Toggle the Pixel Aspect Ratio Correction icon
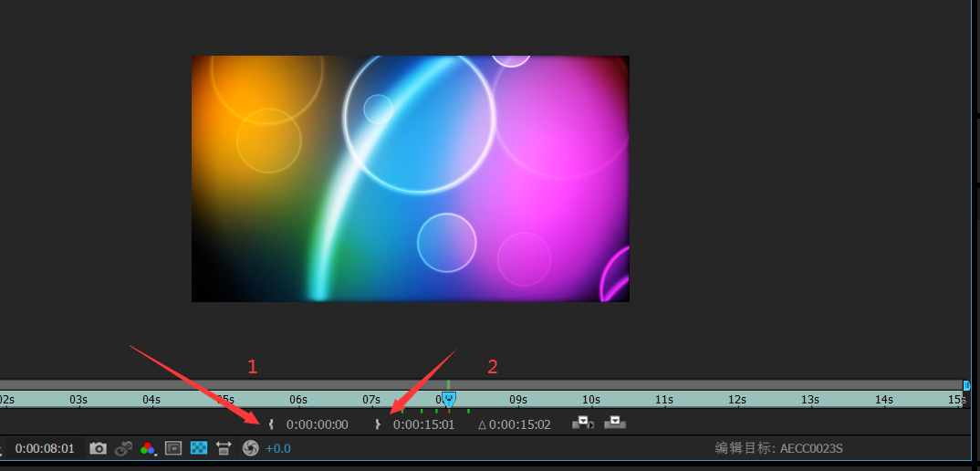980x471 pixels. [224, 448]
